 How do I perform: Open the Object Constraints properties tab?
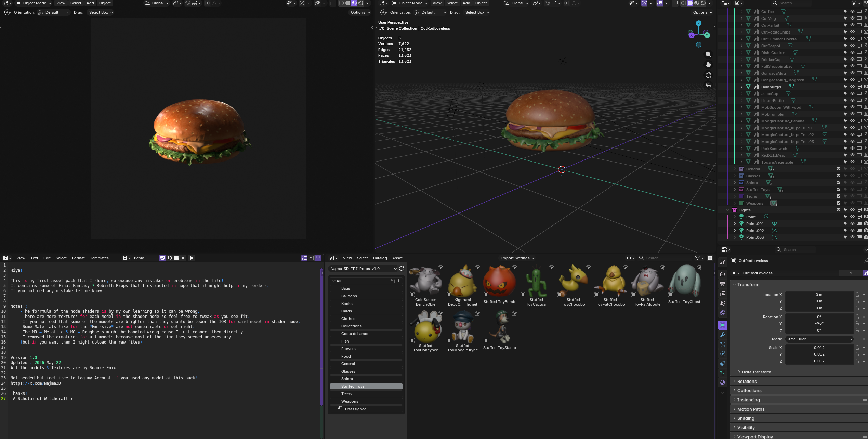point(723,363)
